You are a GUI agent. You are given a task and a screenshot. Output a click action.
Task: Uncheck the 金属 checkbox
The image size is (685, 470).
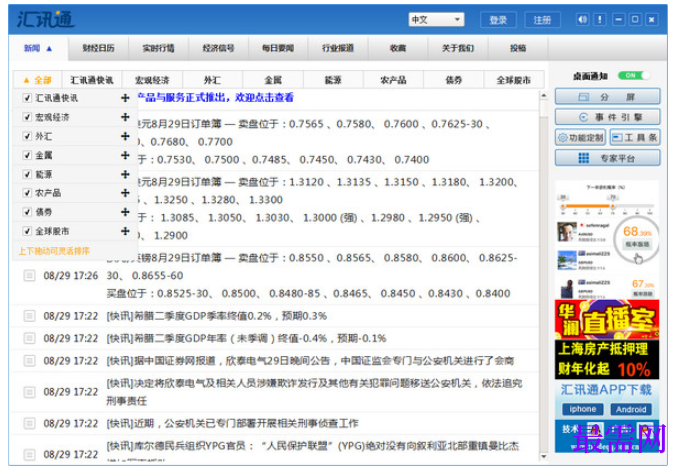(27, 155)
